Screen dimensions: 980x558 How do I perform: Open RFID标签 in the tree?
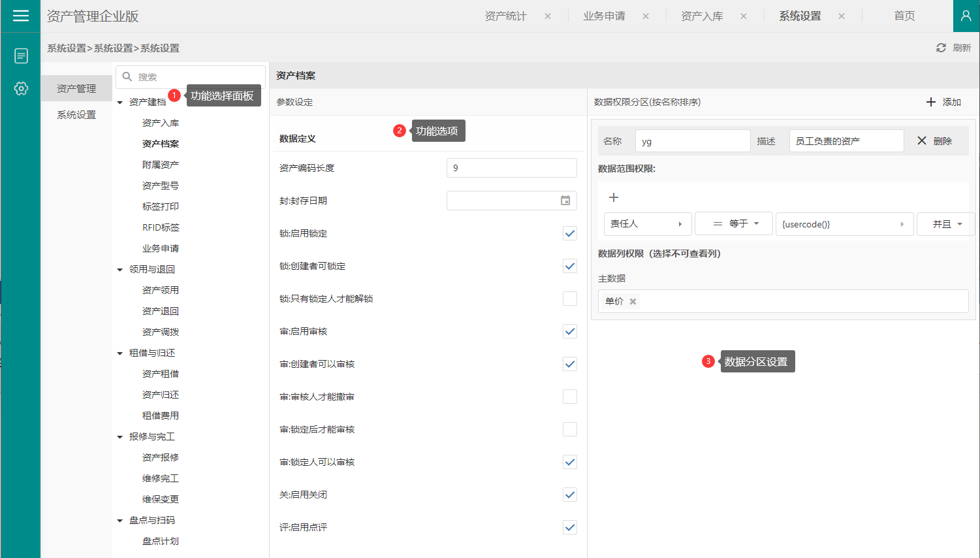(161, 227)
